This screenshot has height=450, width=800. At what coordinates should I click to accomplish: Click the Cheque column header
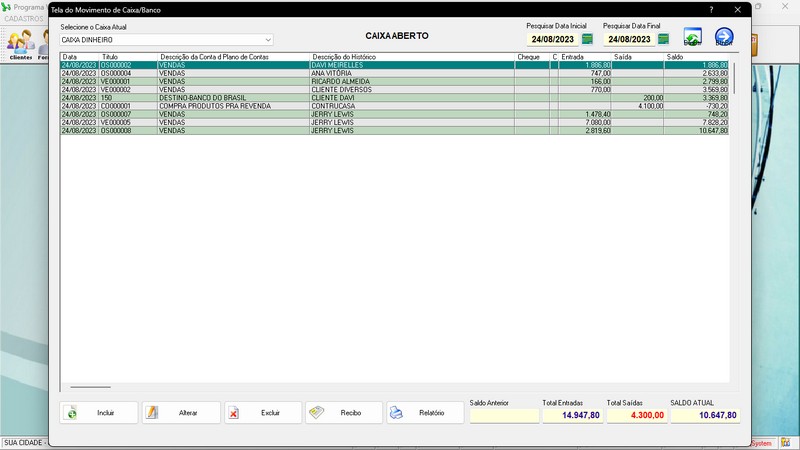pyautogui.click(x=532, y=57)
